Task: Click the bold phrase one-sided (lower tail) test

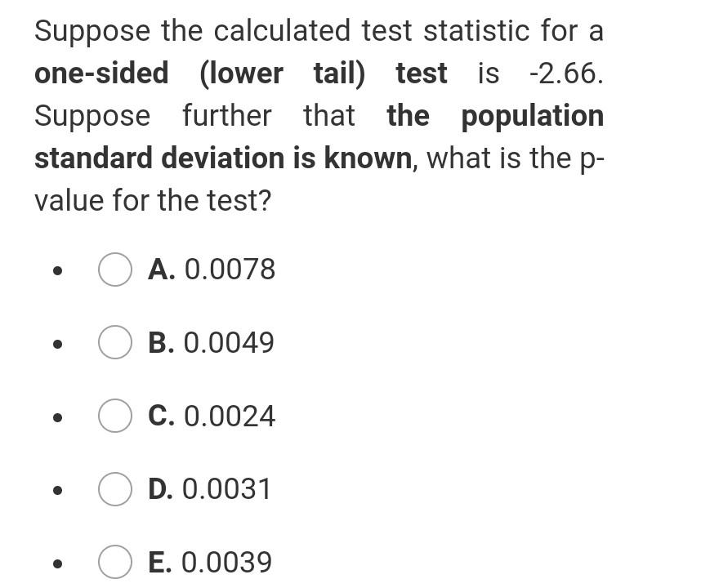Action: point(240,73)
